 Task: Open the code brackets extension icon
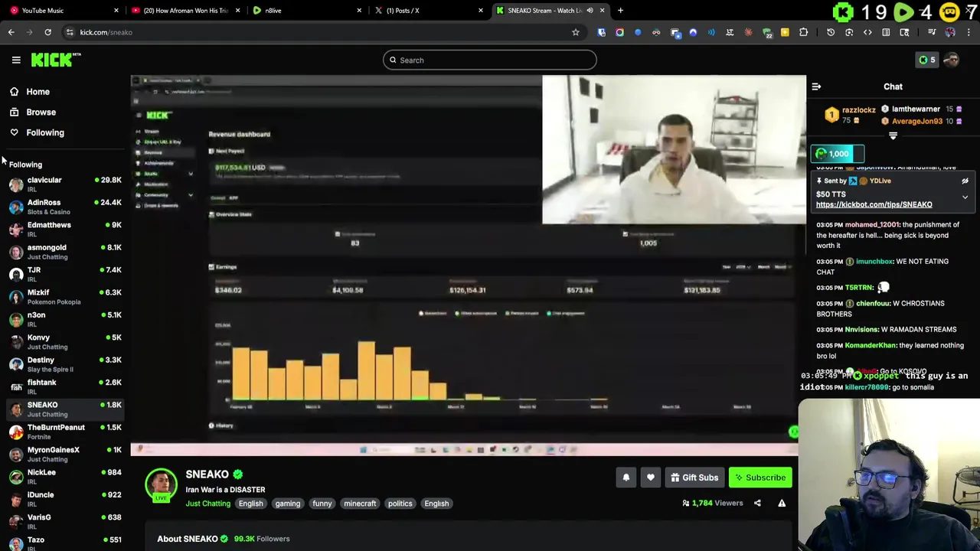(x=867, y=32)
